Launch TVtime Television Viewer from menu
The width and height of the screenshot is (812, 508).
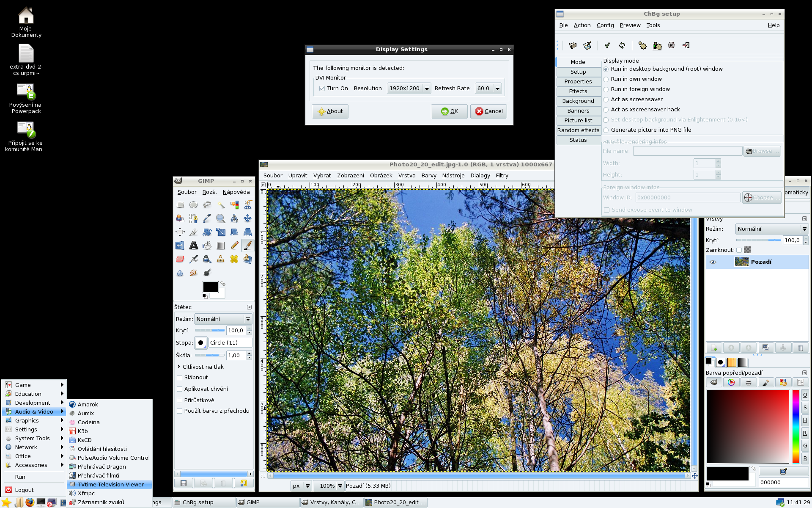coord(110,485)
